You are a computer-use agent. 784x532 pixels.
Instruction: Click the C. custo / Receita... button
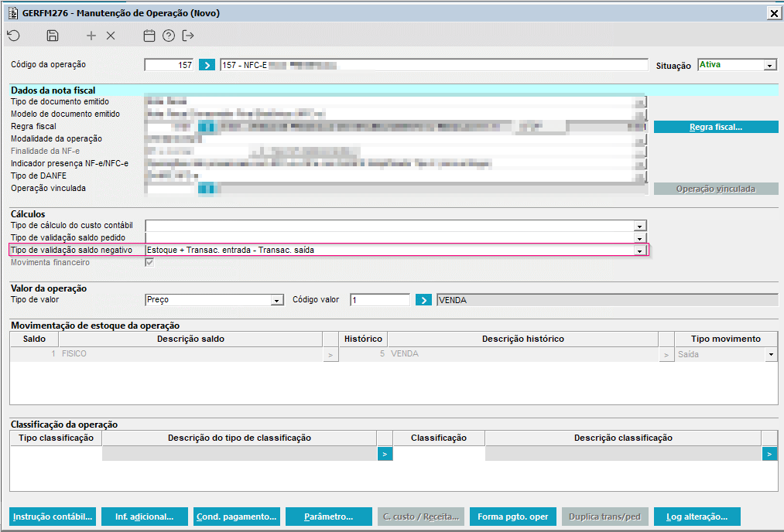421,517
